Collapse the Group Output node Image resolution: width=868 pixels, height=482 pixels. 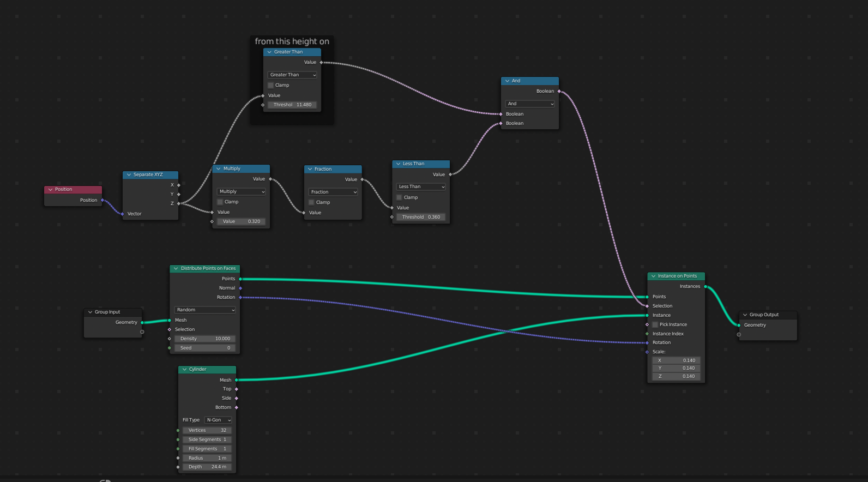tap(745, 315)
